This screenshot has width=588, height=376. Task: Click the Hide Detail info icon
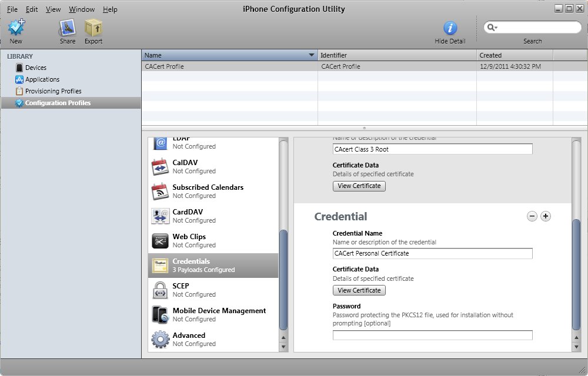[x=450, y=28]
